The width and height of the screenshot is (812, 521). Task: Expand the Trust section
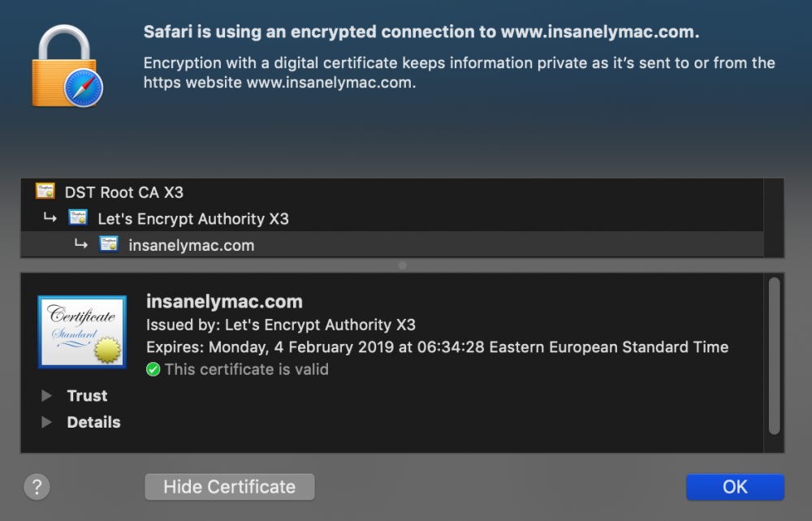tap(46, 396)
